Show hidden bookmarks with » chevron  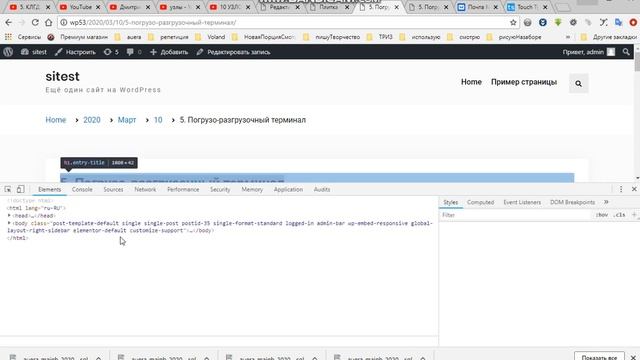click(x=568, y=37)
